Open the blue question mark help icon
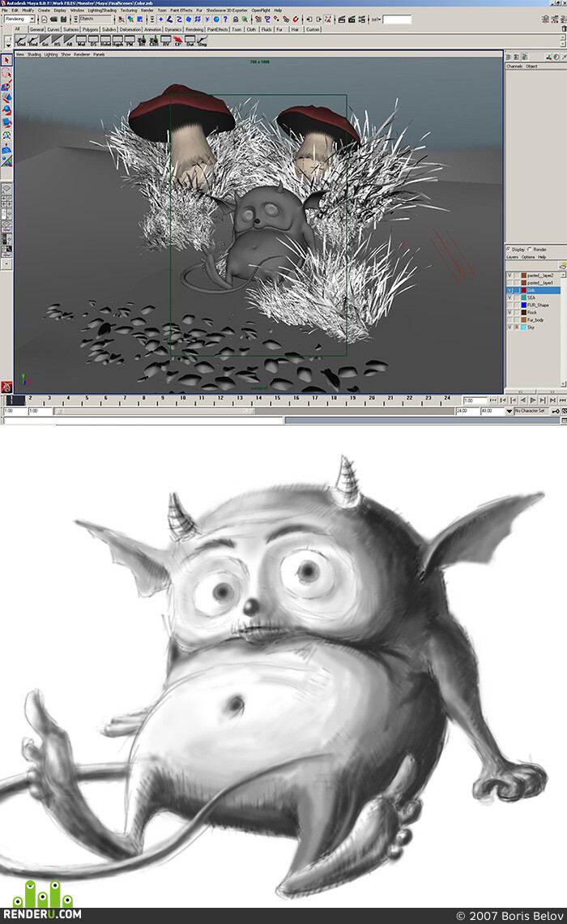This screenshot has width=567, height=924. [225, 19]
